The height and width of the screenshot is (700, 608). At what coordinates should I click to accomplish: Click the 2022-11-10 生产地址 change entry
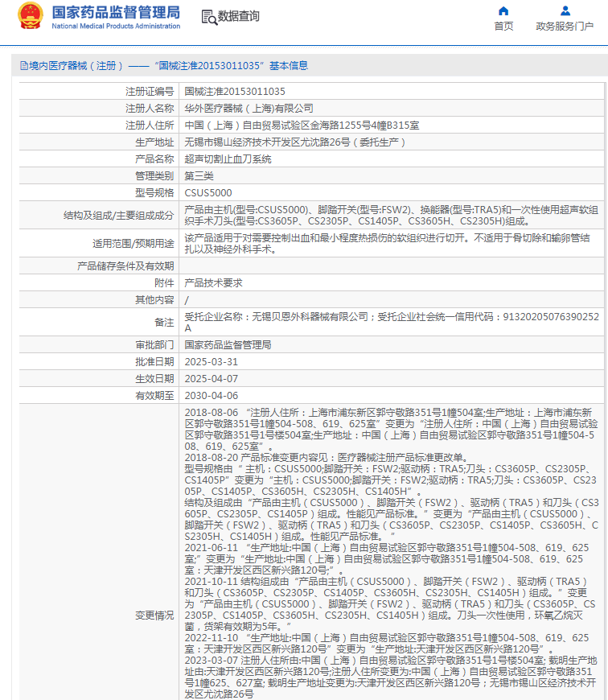[x=387, y=644]
